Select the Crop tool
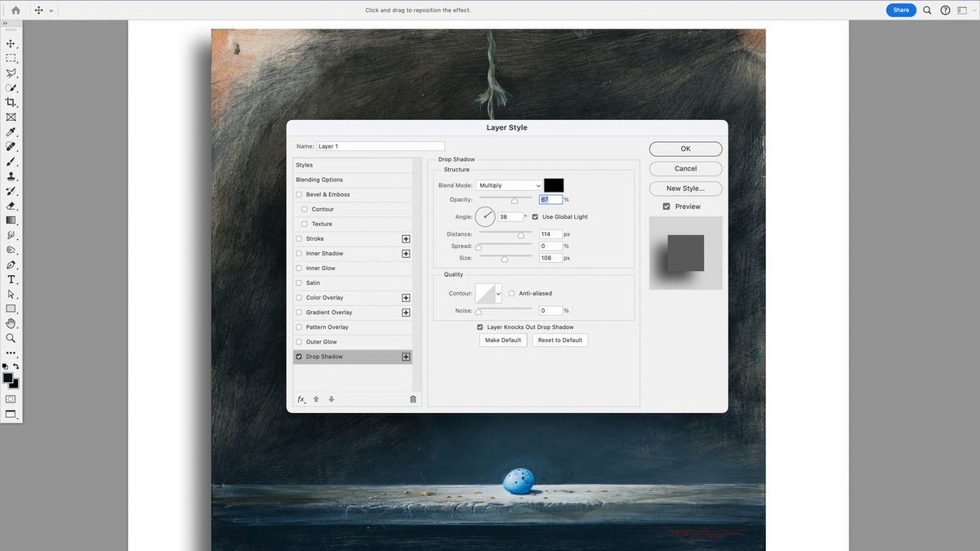 pos(11,102)
